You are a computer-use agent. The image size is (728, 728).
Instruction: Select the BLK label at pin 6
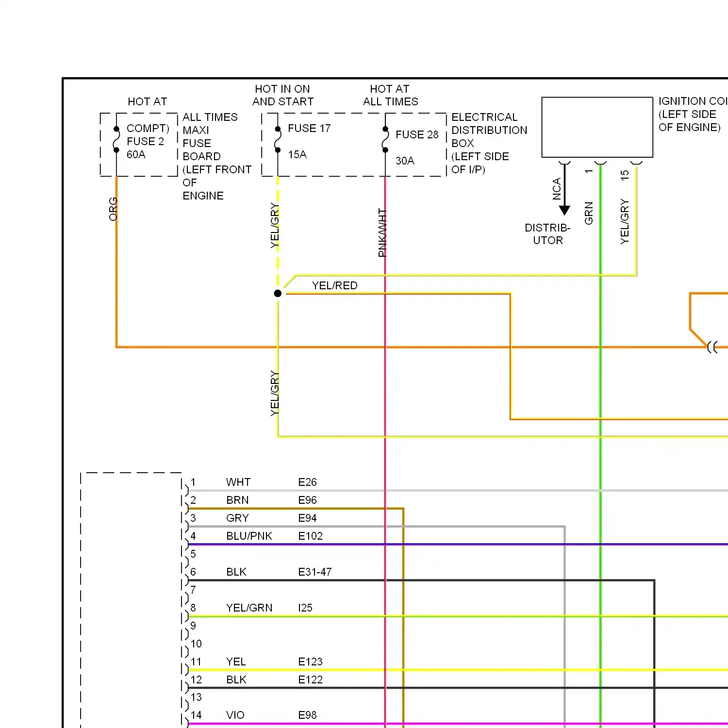click(x=236, y=572)
